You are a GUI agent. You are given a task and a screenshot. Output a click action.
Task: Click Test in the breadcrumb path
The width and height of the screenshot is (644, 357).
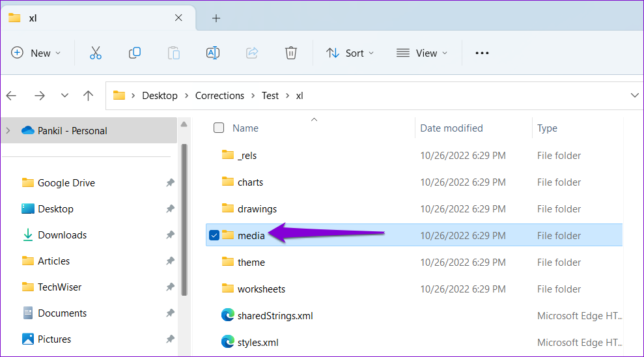tap(270, 96)
